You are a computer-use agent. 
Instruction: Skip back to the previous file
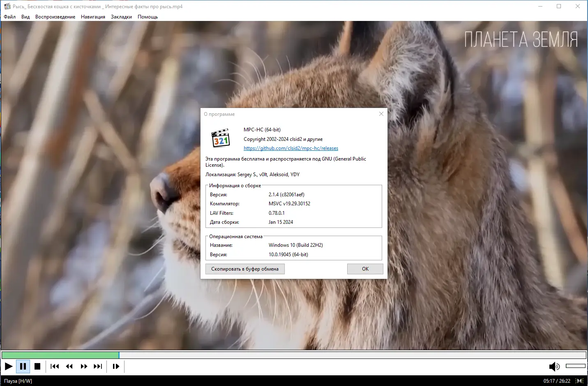pyautogui.click(x=54, y=366)
